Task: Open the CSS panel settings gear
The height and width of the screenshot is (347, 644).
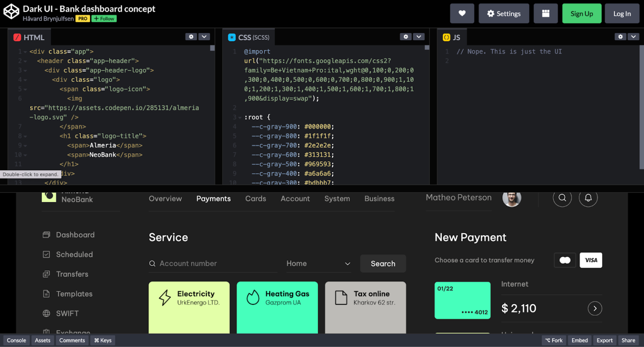Action: tap(406, 36)
